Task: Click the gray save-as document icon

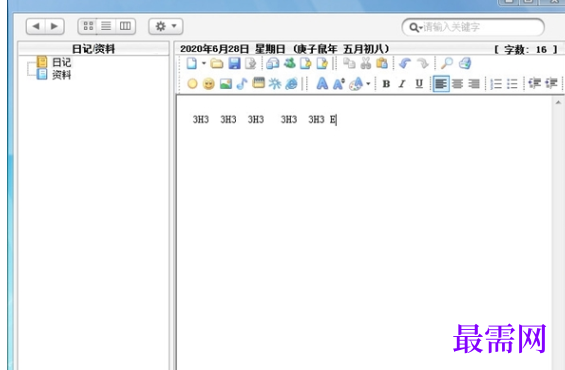Action: [250, 63]
